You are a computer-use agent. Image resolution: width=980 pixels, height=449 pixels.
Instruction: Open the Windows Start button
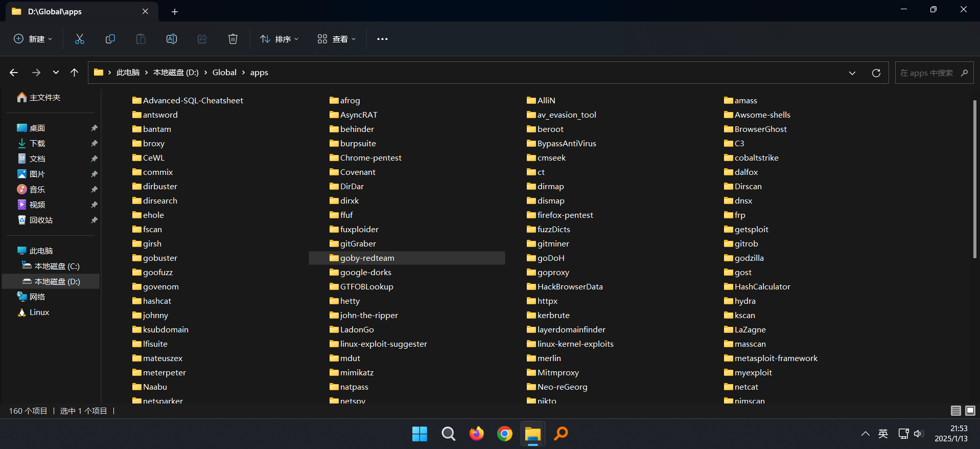419,434
